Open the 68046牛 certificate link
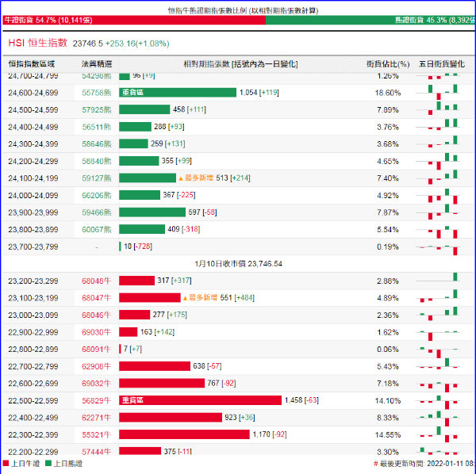The image size is (476, 474). coord(96,315)
